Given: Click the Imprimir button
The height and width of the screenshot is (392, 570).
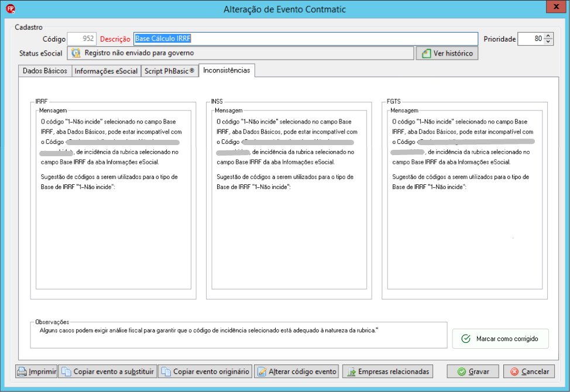Looking at the screenshot, I should click(36, 372).
